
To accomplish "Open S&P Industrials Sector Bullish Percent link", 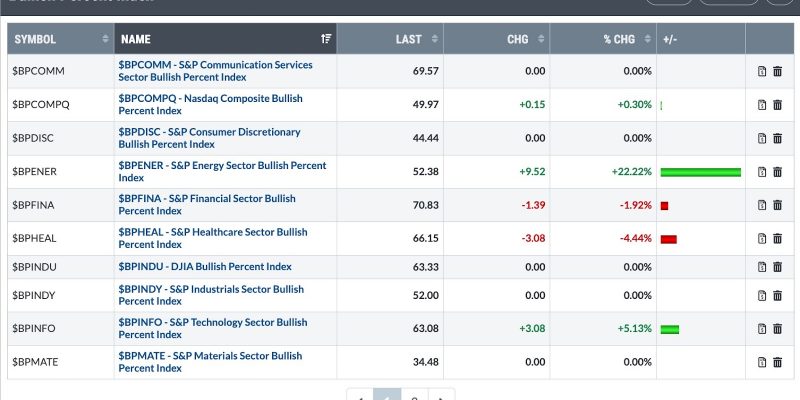I will [x=211, y=295].
